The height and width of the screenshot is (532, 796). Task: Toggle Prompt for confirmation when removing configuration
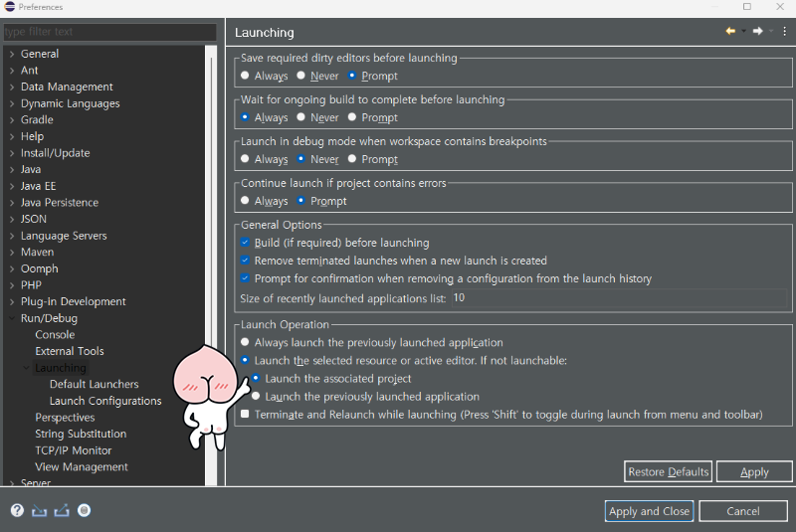[x=245, y=277]
